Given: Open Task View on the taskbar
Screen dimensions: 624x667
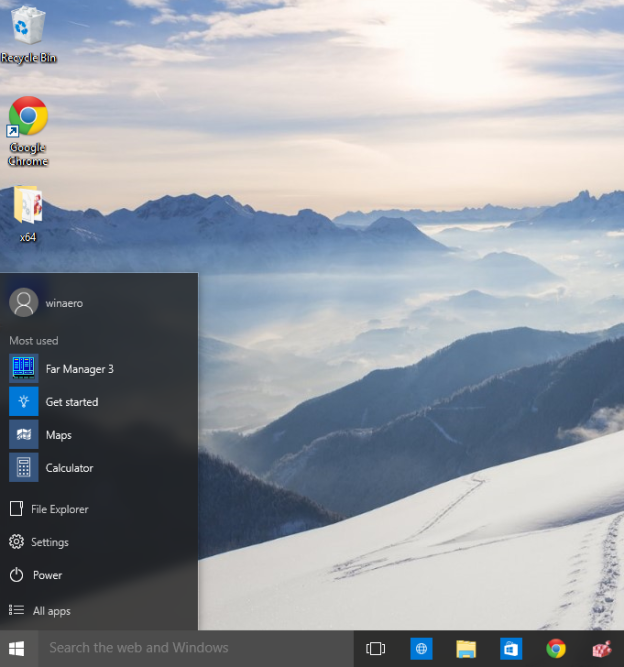Looking at the screenshot, I should [x=376, y=648].
